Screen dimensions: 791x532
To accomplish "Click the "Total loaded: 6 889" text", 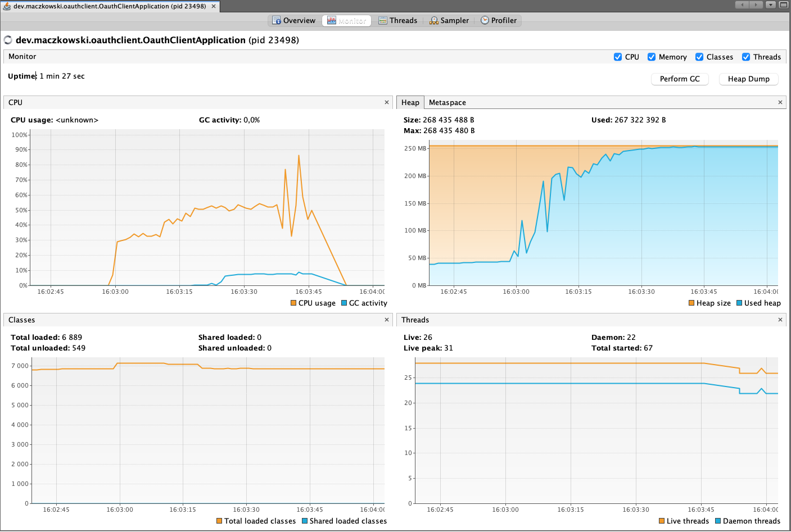I will [46, 337].
